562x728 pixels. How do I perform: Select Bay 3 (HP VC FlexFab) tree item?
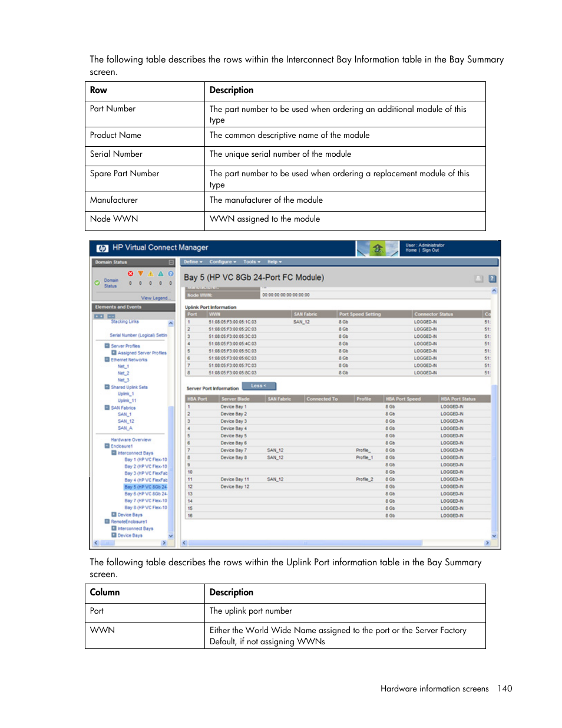tap(146, 473)
